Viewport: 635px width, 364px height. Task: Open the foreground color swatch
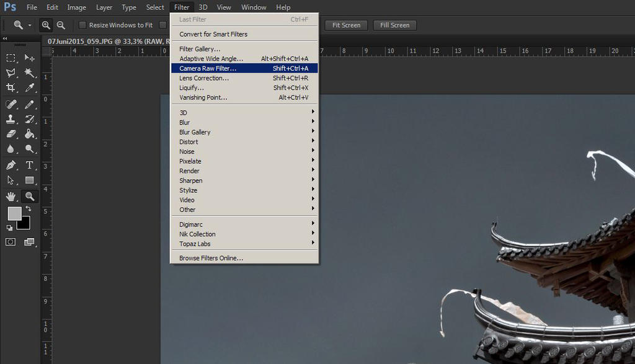[x=14, y=213]
